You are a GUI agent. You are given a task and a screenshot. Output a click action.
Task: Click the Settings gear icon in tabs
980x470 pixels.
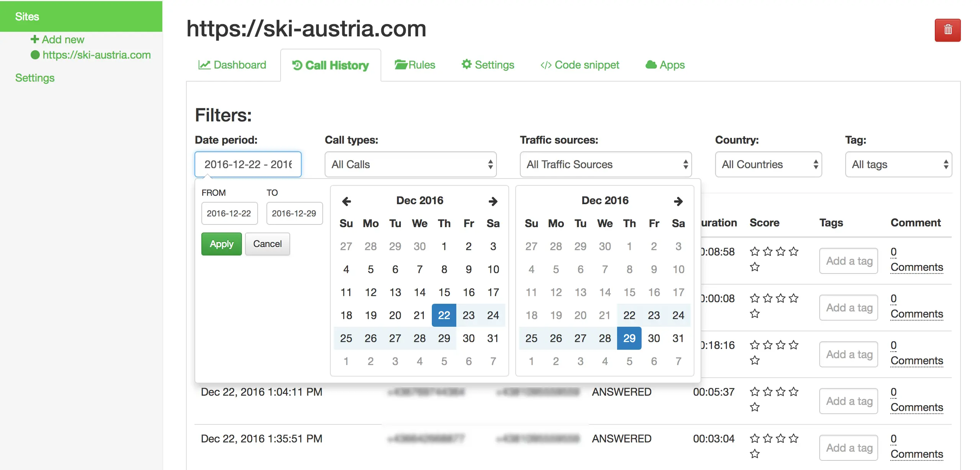[466, 64]
